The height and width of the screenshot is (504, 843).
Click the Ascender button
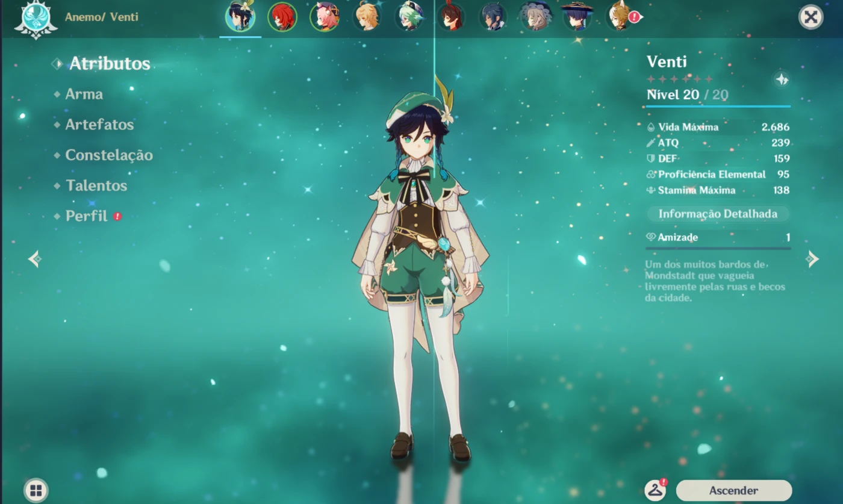click(733, 491)
